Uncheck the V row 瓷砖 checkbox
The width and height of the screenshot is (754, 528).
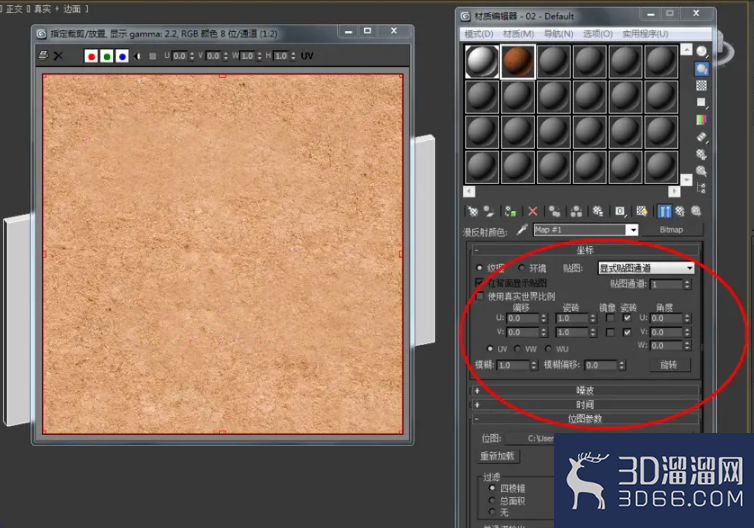627,332
